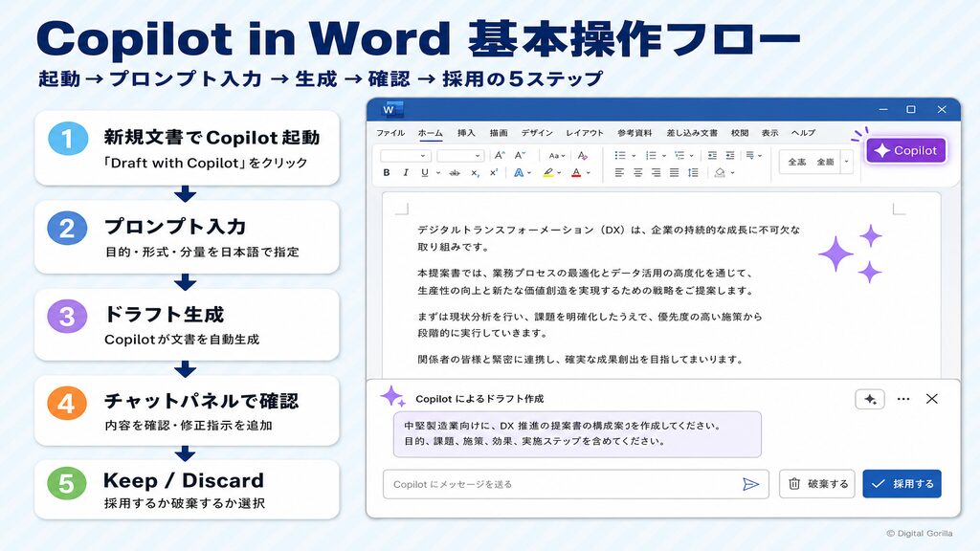
Task: Focus the Copilot にメッセージを送る input field
Action: [x=575, y=484]
